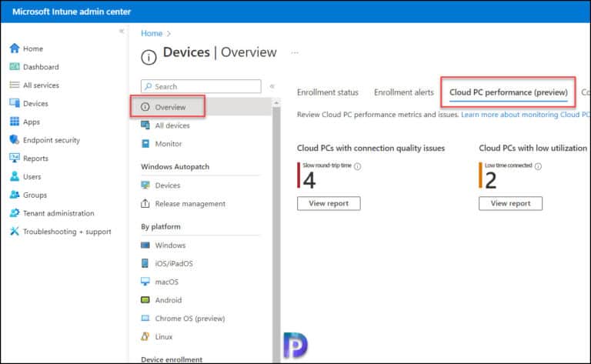Open Troubleshooting + support label in sidebar

(67, 231)
